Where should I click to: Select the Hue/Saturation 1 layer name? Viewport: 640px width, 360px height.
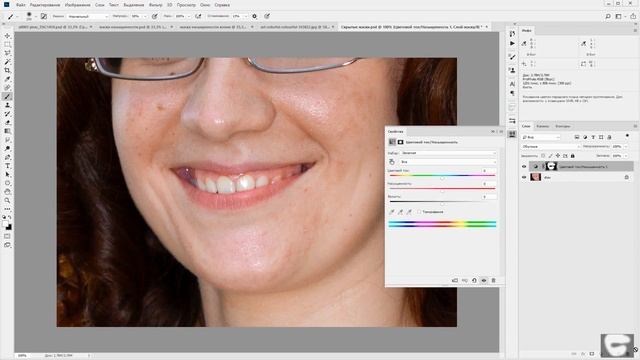click(x=583, y=167)
